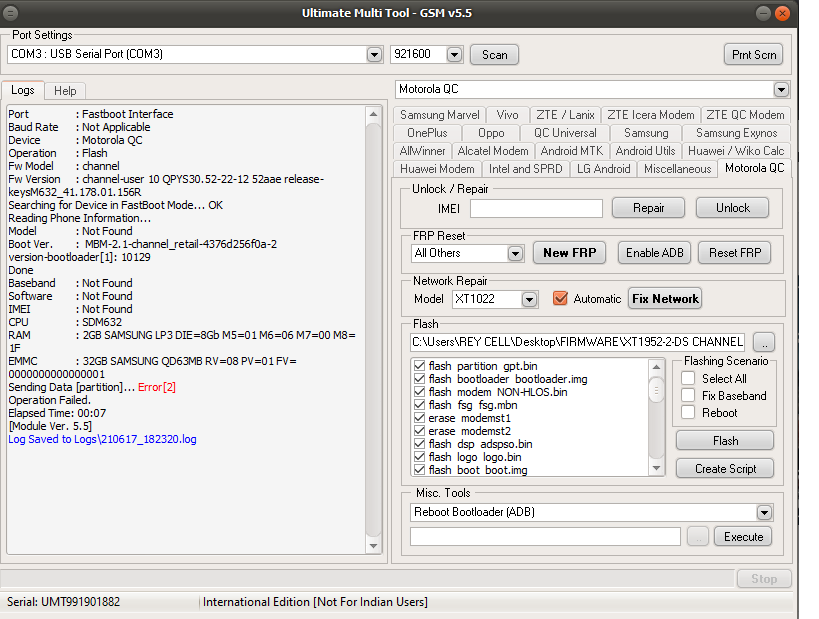Open the LG Android tab

[603, 169]
